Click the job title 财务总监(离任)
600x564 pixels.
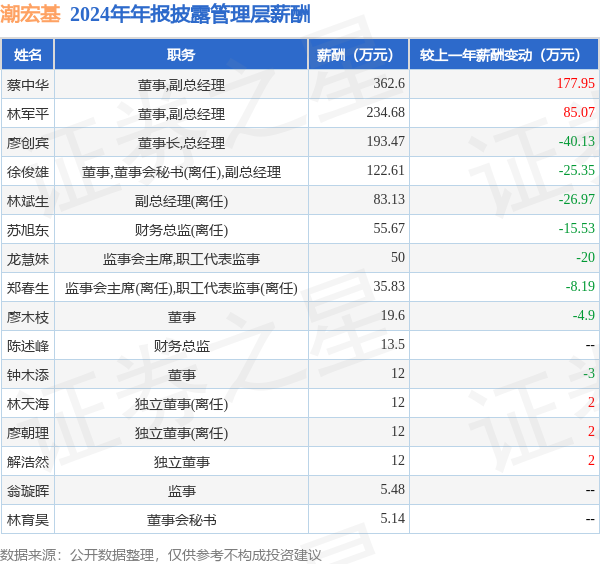pyautogui.click(x=181, y=230)
